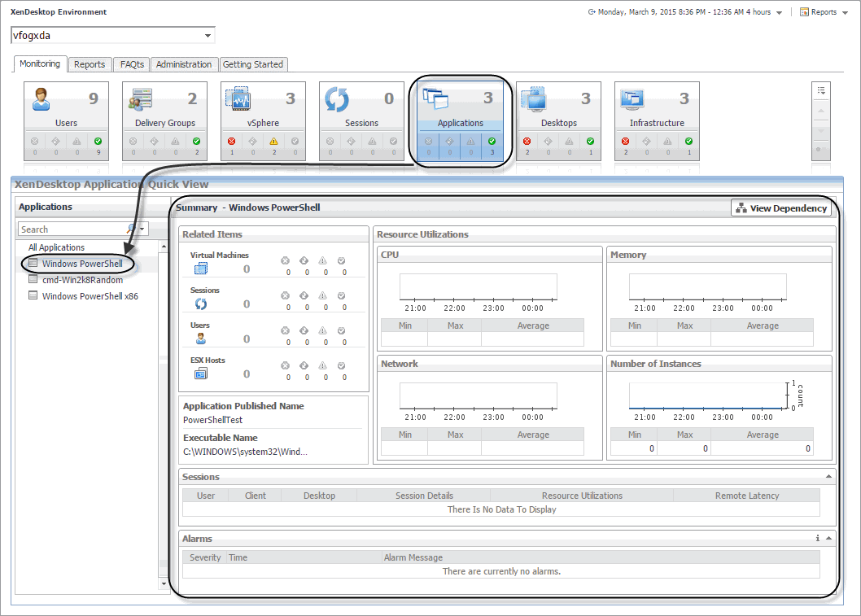Expand the time range dropdown

point(779,13)
